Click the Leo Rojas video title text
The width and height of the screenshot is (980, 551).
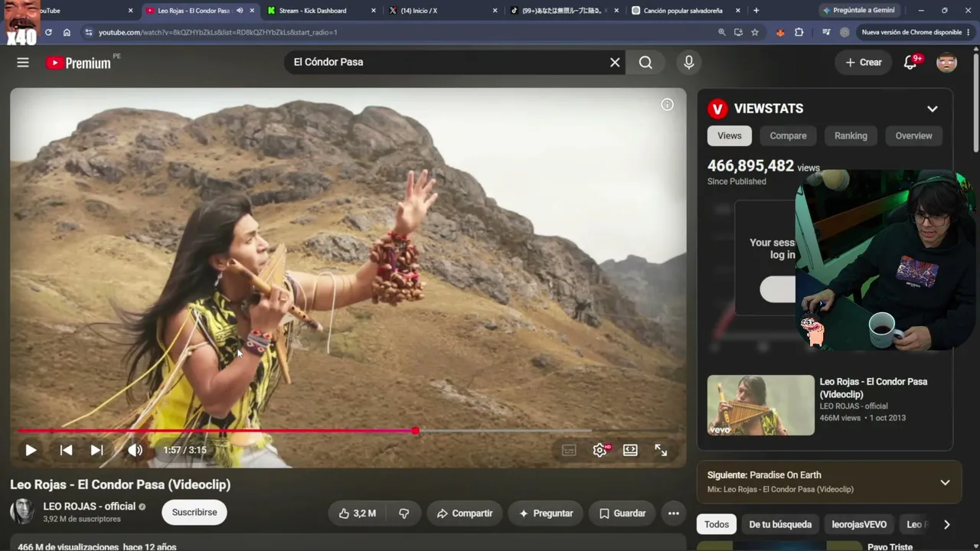120,484
